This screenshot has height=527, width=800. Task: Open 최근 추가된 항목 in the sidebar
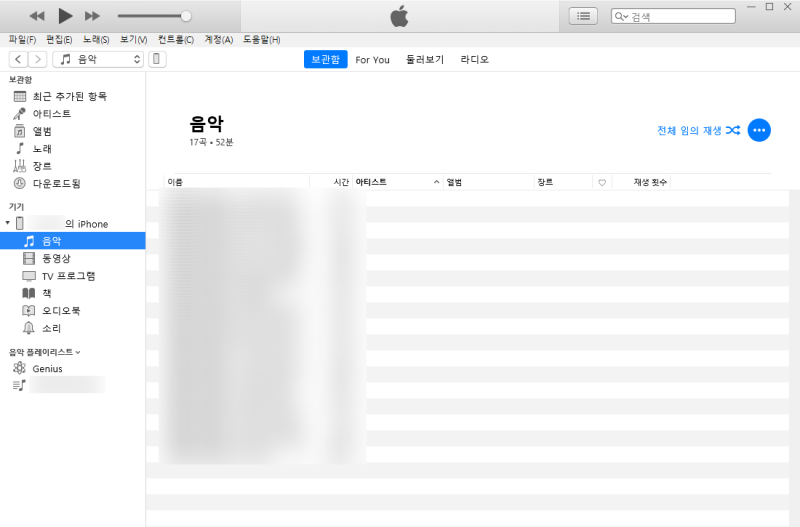click(x=72, y=96)
